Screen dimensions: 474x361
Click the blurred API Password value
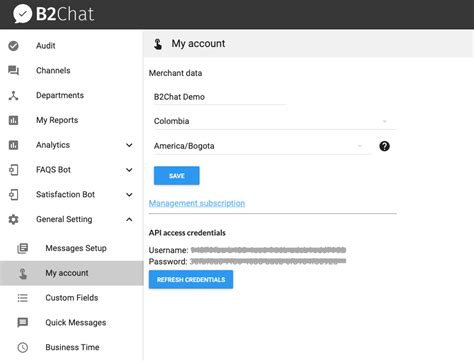tap(268, 261)
